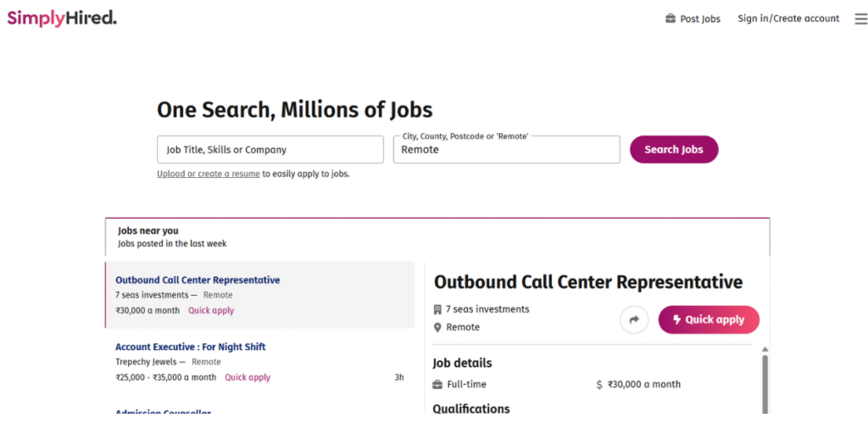Click Quick apply under Outbound Call Center listing

click(211, 310)
